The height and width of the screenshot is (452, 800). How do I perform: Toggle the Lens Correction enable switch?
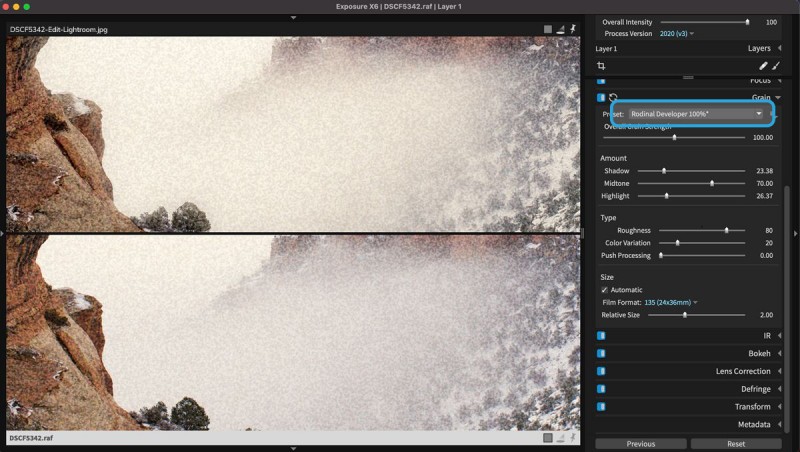pos(601,371)
